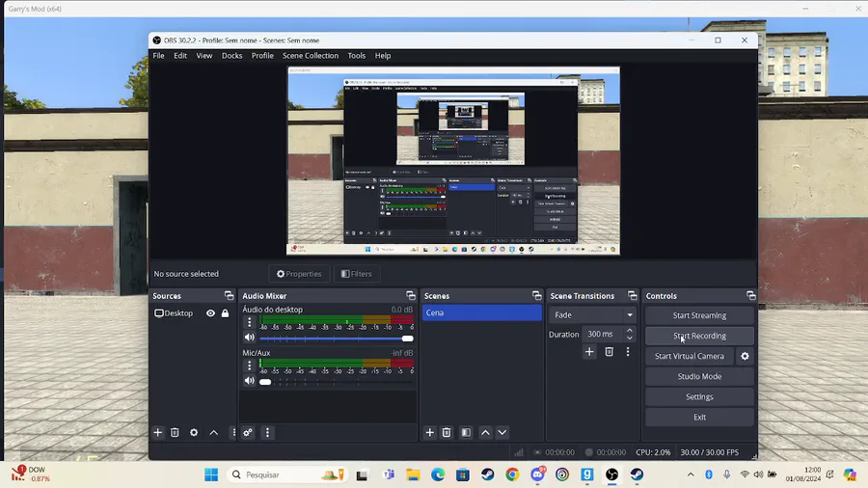Open the Scene Collection menu
Screen dimensions: 868x488
point(311,56)
